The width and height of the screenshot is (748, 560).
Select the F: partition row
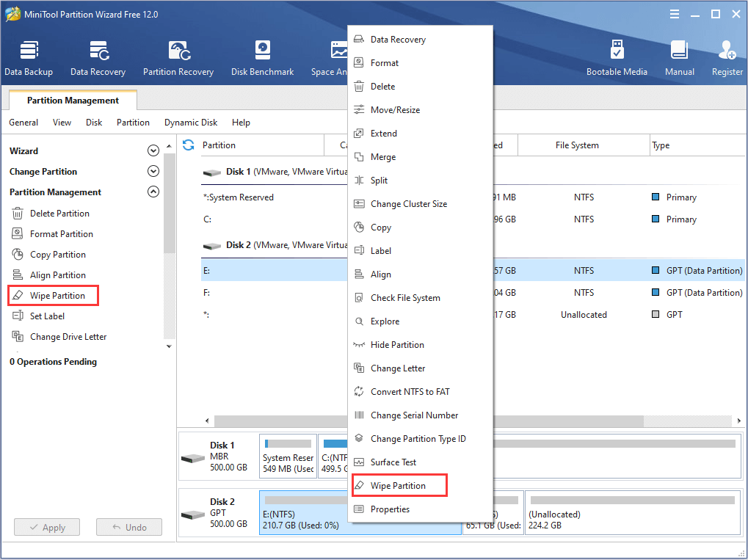(x=275, y=292)
